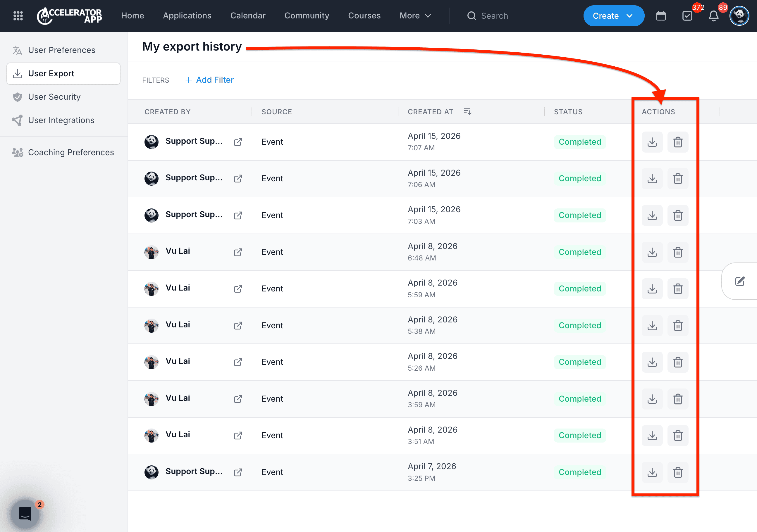Delete the April 7 3:25 PM export
This screenshot has height=532, width=757.
[677, 472]
